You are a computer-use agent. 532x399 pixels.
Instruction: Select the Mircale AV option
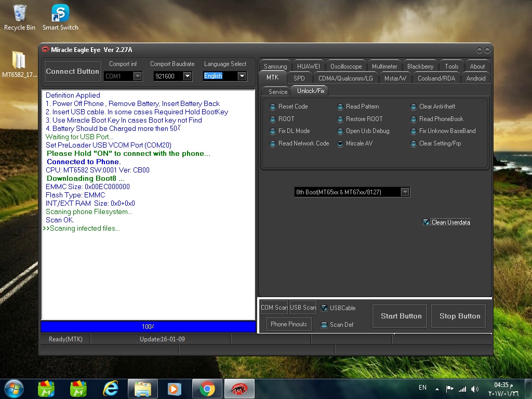pos(354,143)
